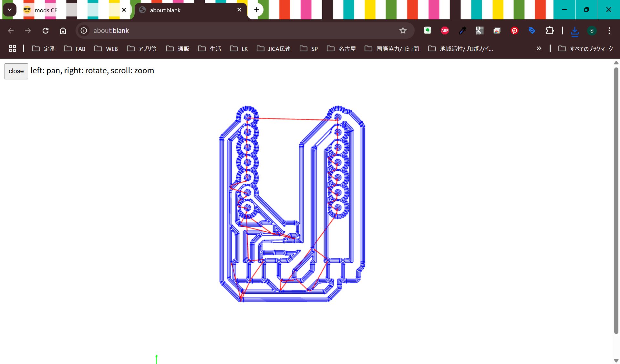620x364 pixels.
Task: Click the scrollbar down arrow
Action: tap(616, 361)
